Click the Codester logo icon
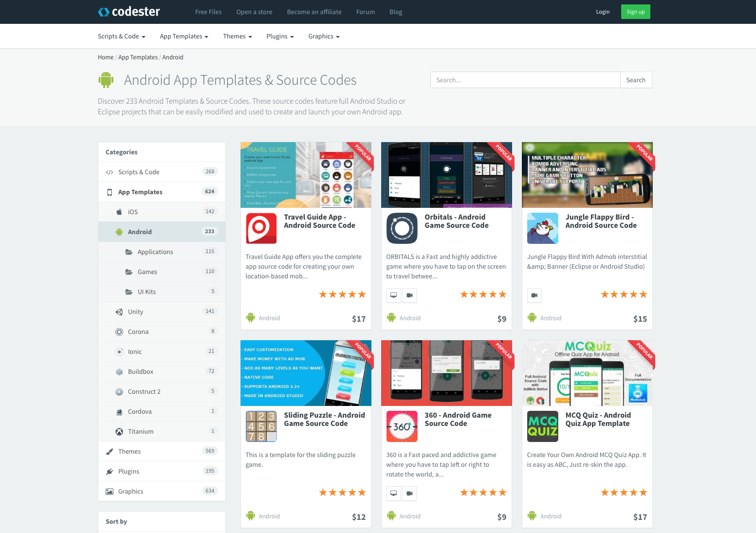756x533 pixels. 104,12
